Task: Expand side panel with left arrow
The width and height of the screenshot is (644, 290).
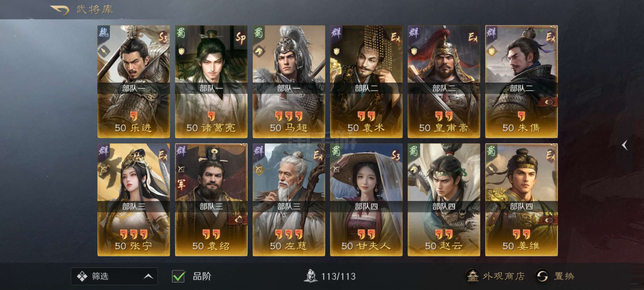Action: (625, 145)
